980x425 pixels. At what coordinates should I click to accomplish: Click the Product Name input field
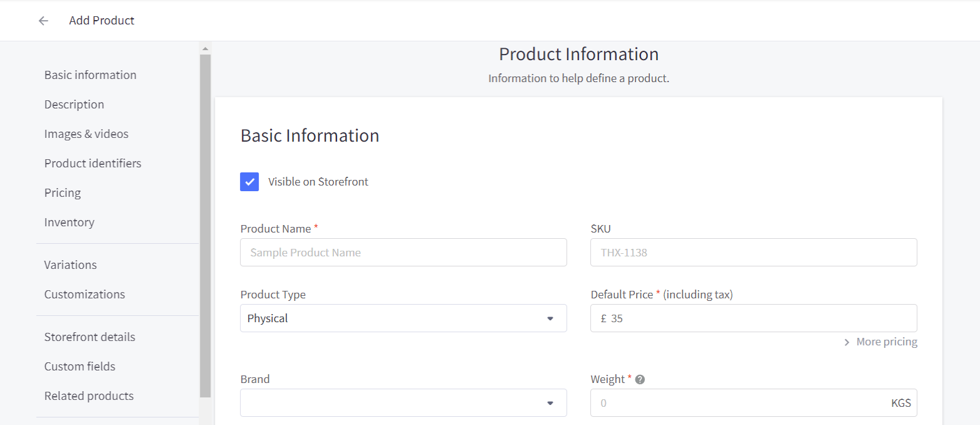[403, 253]
